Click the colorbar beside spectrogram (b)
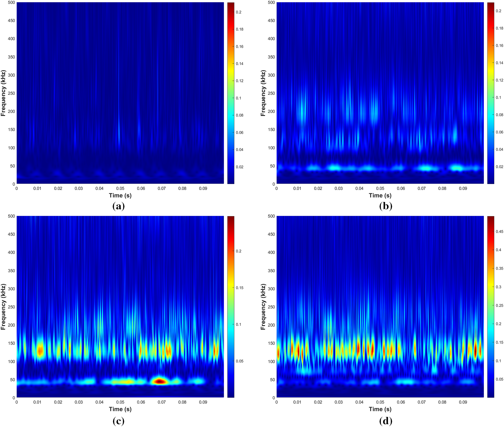This screenshot has height=427, width=504. pos(491,93)
